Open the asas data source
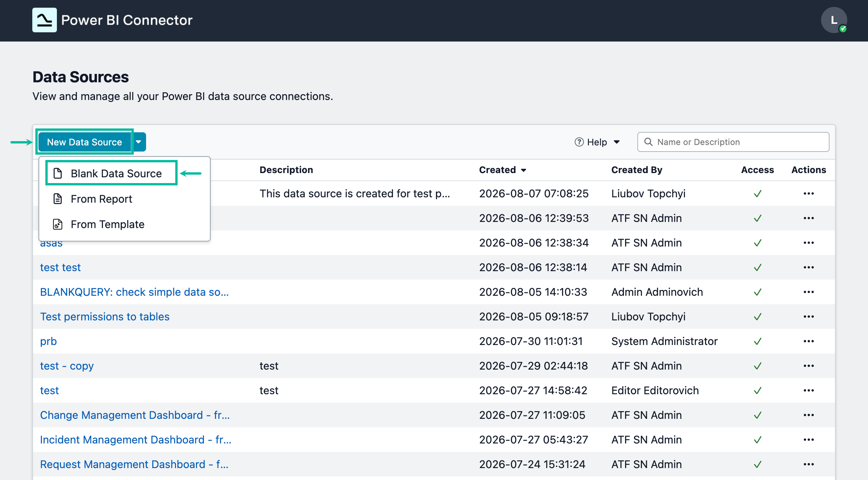 click(51, 244)
